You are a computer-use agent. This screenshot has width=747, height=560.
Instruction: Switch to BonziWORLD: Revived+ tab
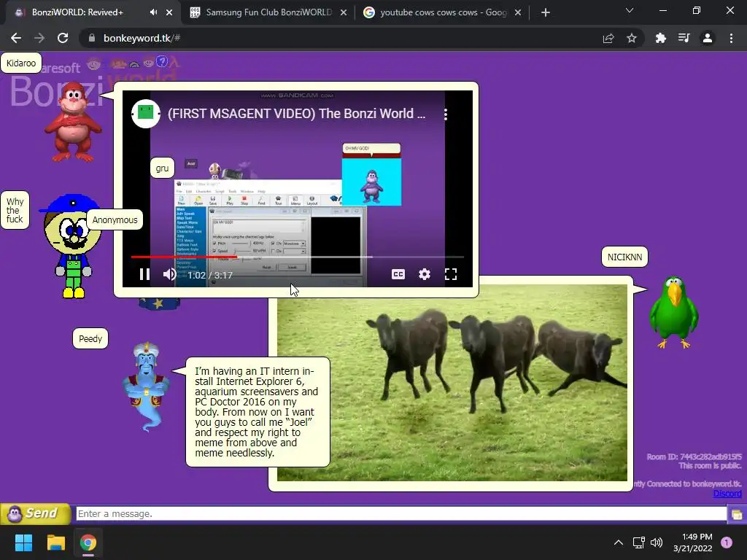pyautogui.click(x=77, y=12)
